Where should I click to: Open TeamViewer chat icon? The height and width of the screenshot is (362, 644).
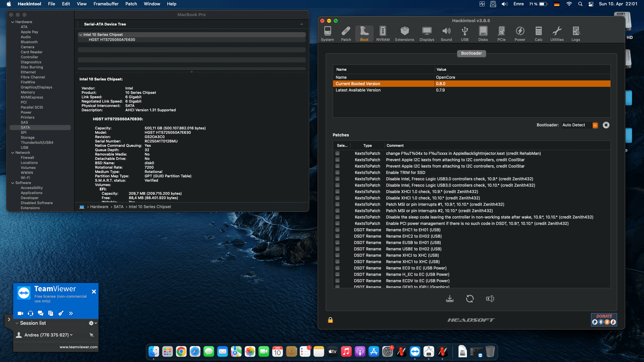(x=41, y=313)
